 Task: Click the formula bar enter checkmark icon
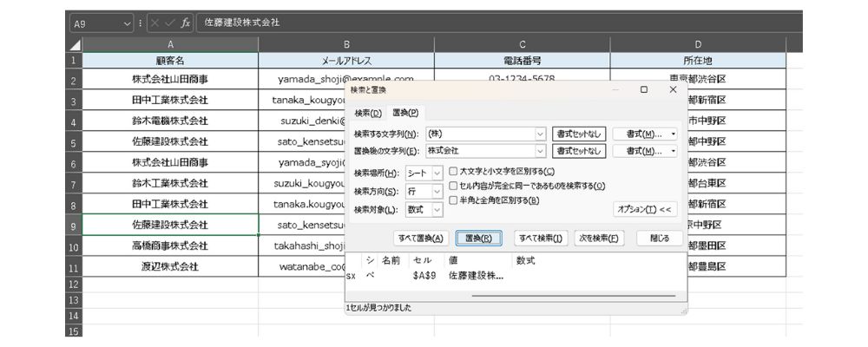coord(171,22)
